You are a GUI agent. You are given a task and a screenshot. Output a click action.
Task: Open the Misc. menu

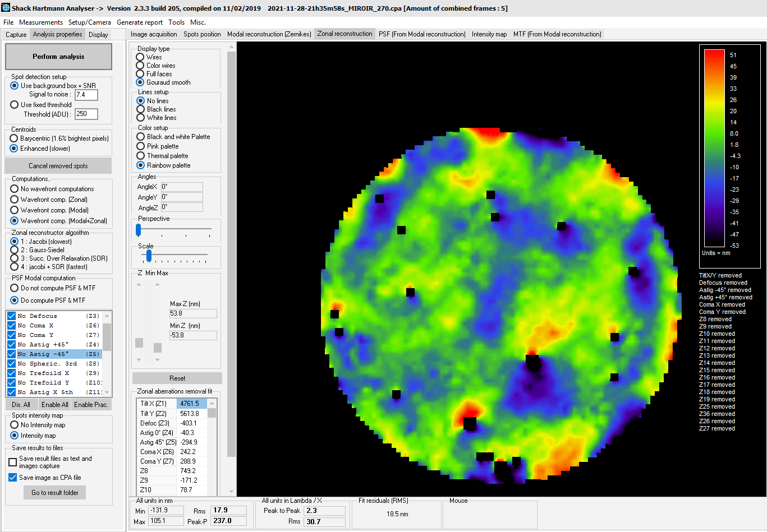click(x=198, y=22)
